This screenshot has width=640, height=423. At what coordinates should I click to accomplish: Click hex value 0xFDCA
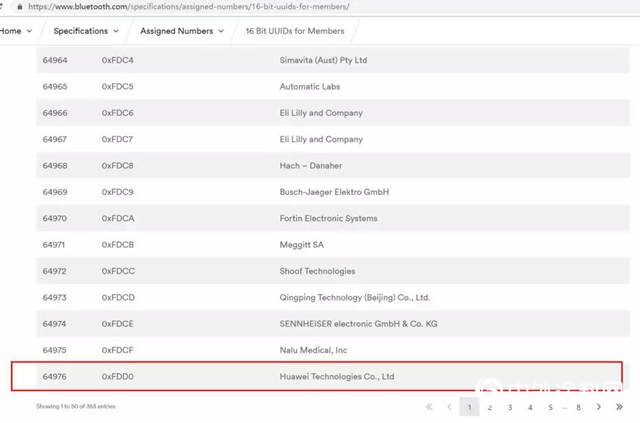(118, 218)
